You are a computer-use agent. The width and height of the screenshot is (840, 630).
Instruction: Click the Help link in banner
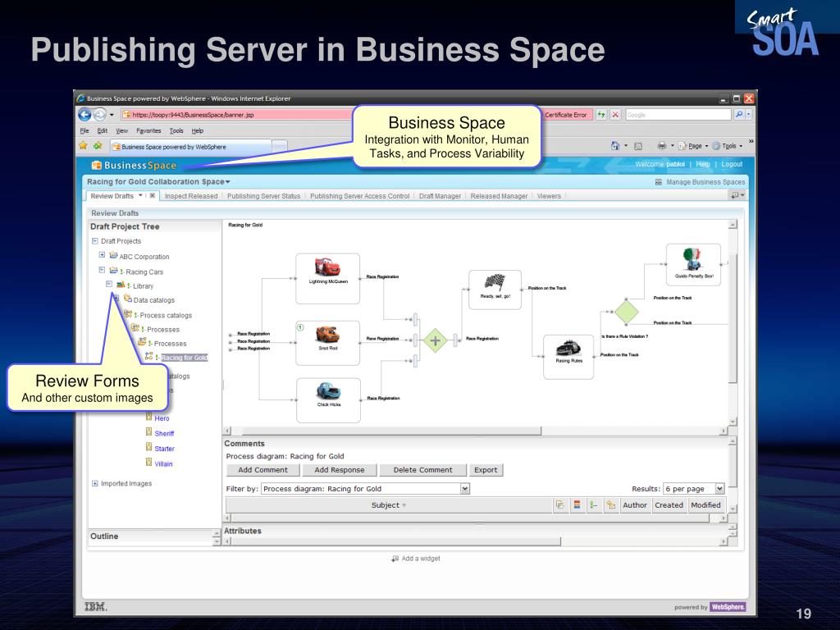click(x=703, y=164)
